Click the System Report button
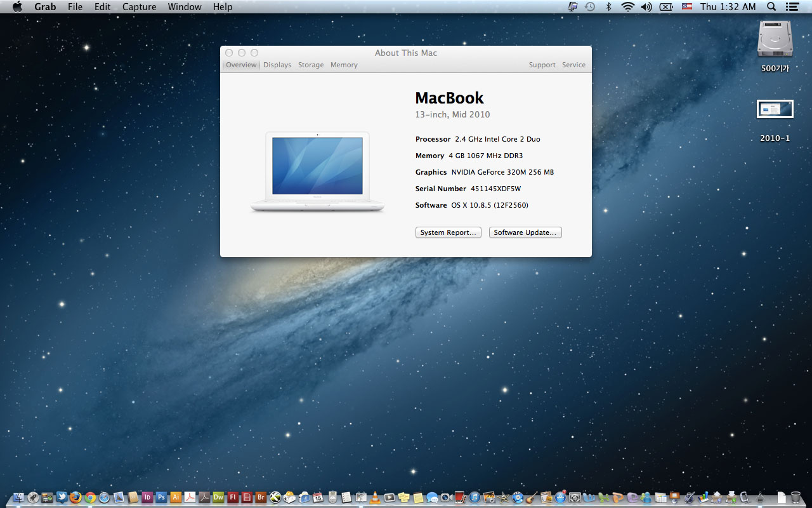 coord(448,232)
